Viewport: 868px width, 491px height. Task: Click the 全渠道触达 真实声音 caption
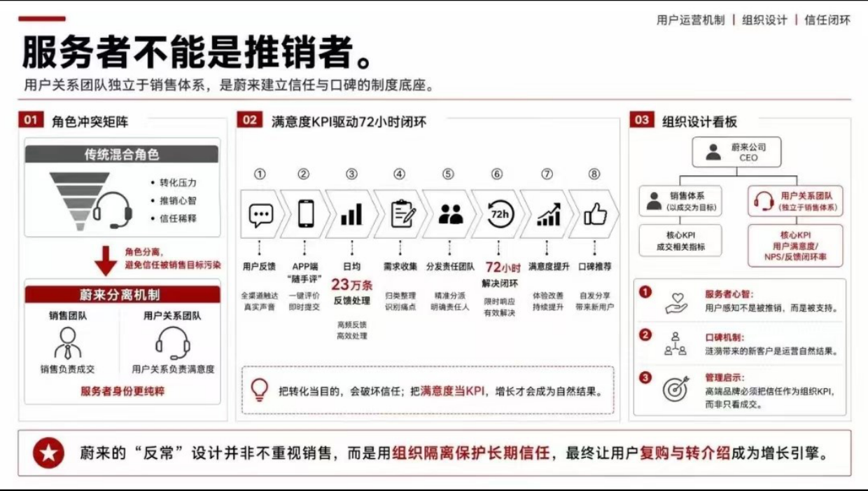pos(259,301)
